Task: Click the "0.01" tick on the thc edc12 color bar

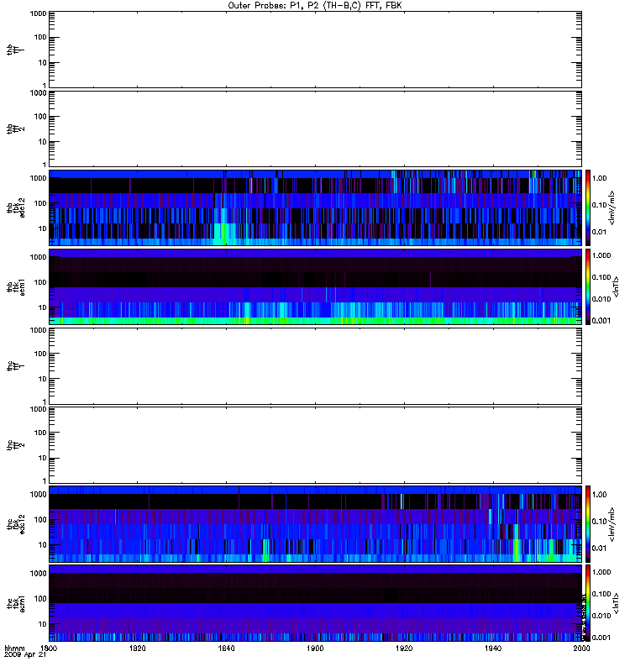Action: (x=599, y=549)
